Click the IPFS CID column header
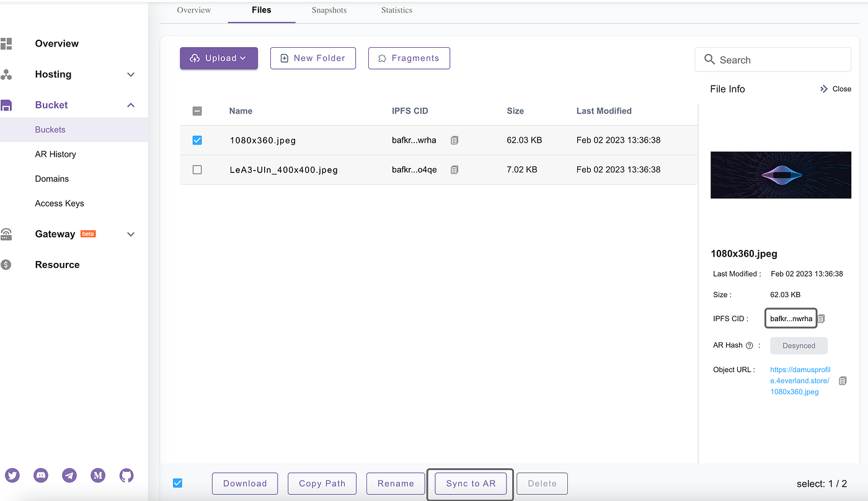This screenshot has width=868, height=501. tap(410, 111)
